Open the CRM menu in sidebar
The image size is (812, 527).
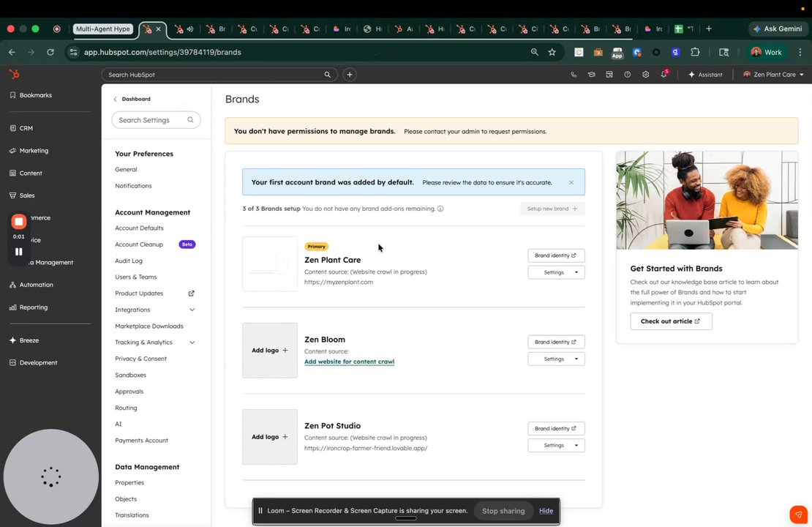[21, 128]
